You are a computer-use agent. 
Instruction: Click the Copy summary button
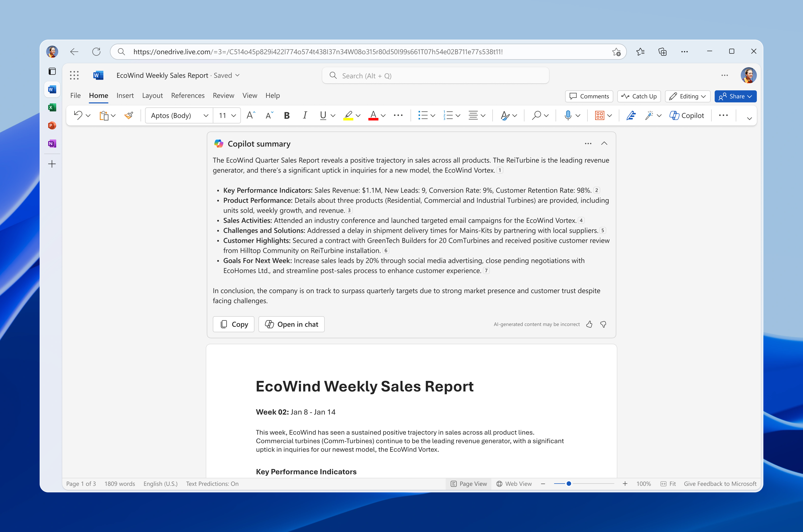click(x=234, y=324)
